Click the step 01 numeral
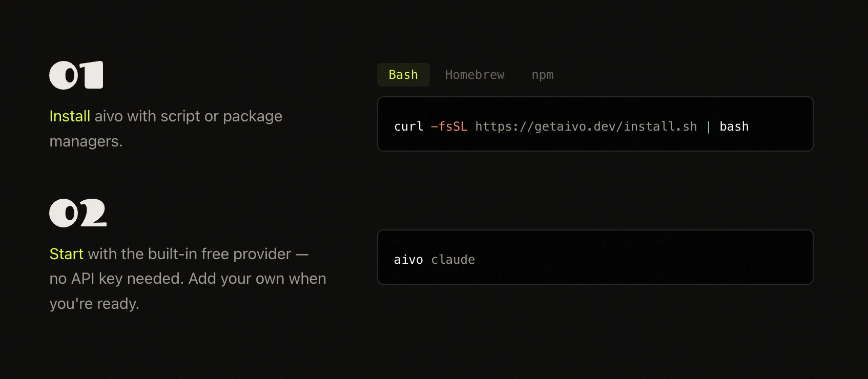The height and width of the screenshot is (379, 868). pyautogui.click(x=76, y=75)
